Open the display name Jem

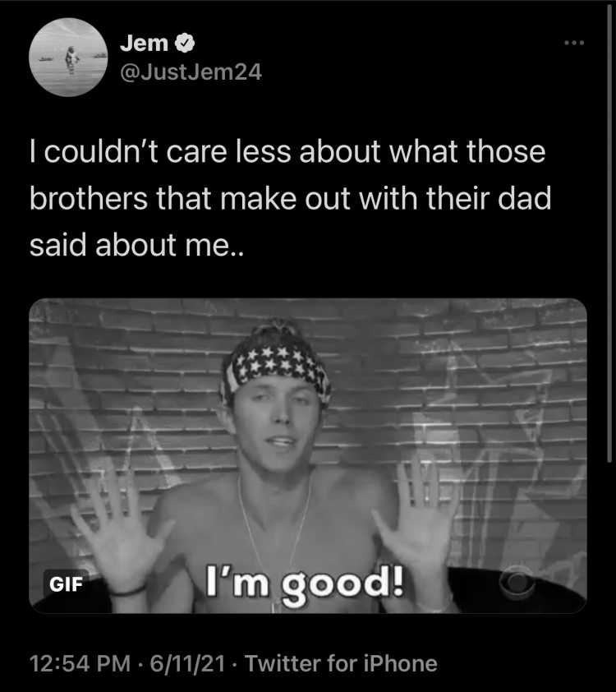pos(144,44)
